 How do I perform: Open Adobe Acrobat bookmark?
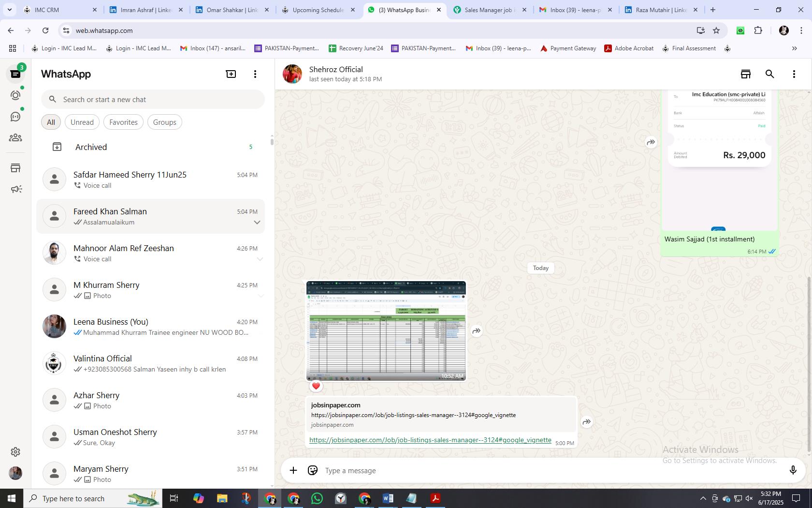point(629,48)
